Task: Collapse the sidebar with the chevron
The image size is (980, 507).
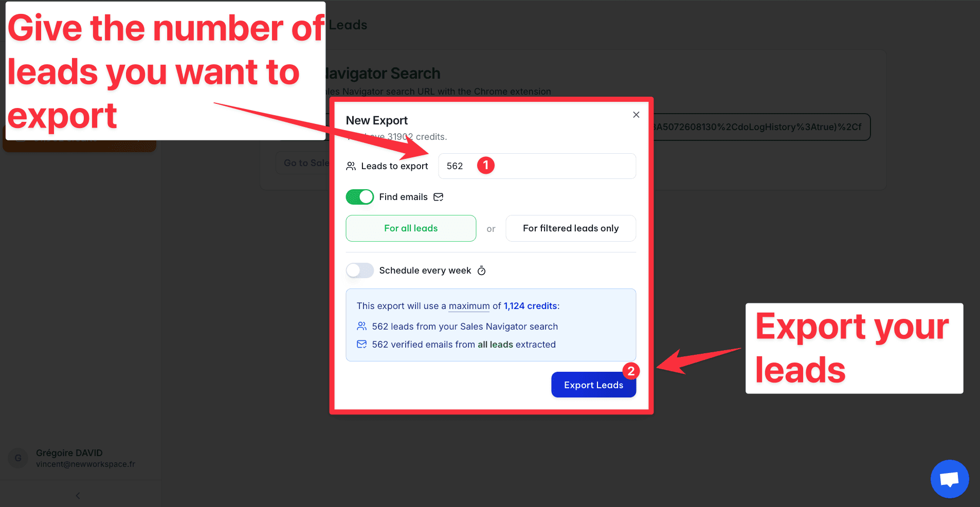Action: point(78,496)
